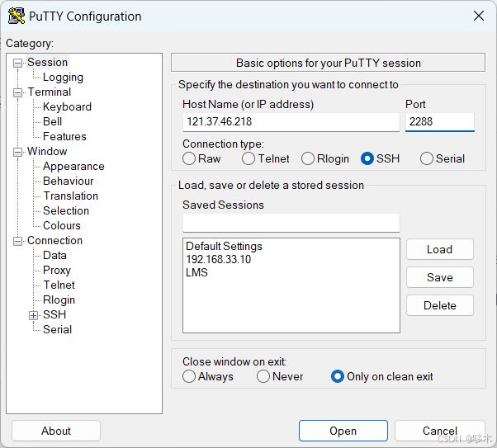This screenshot has width=497, height=448.
Task: Select the Proxy category item
Action: 57,270
